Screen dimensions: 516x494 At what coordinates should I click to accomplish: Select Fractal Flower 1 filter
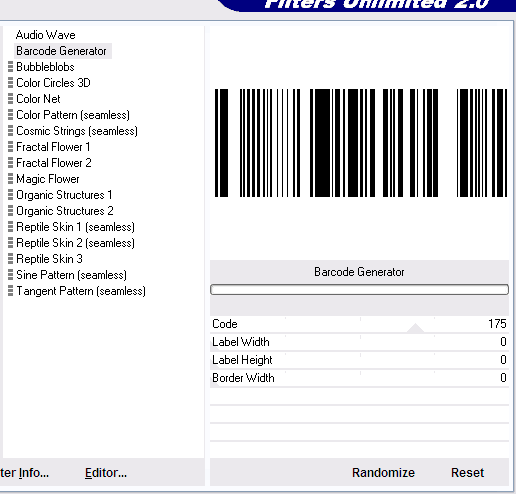pos(53,147)
